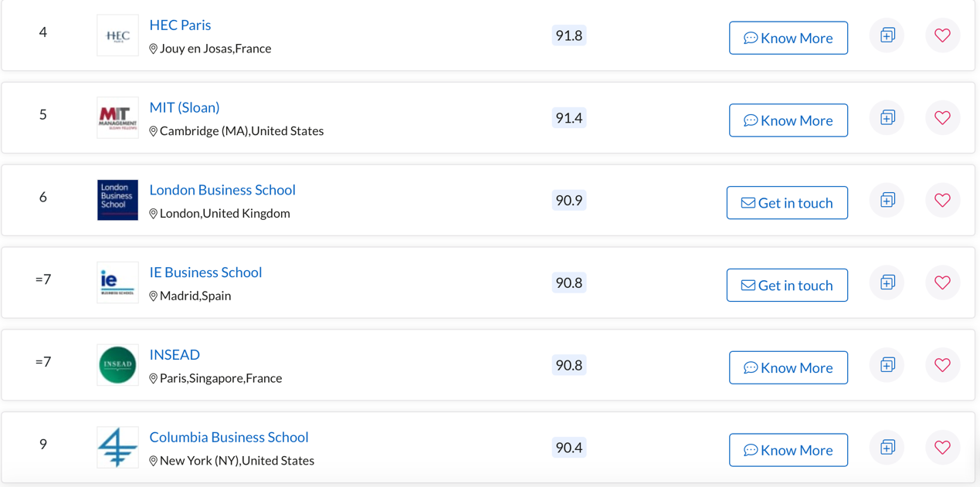
Task: Click London Business School logo thumbnail
Action: click(x=117, y=200)
